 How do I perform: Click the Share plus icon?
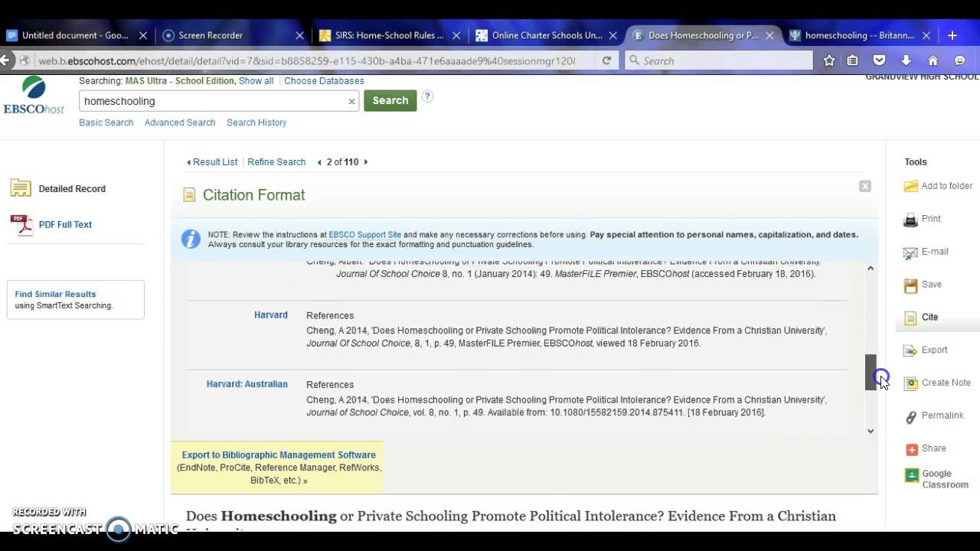911,449
